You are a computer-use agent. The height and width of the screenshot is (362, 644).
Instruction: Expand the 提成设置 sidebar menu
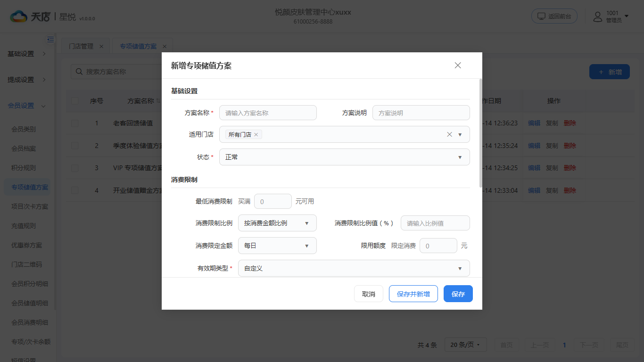pyautogui.click(x=27, y=80)
